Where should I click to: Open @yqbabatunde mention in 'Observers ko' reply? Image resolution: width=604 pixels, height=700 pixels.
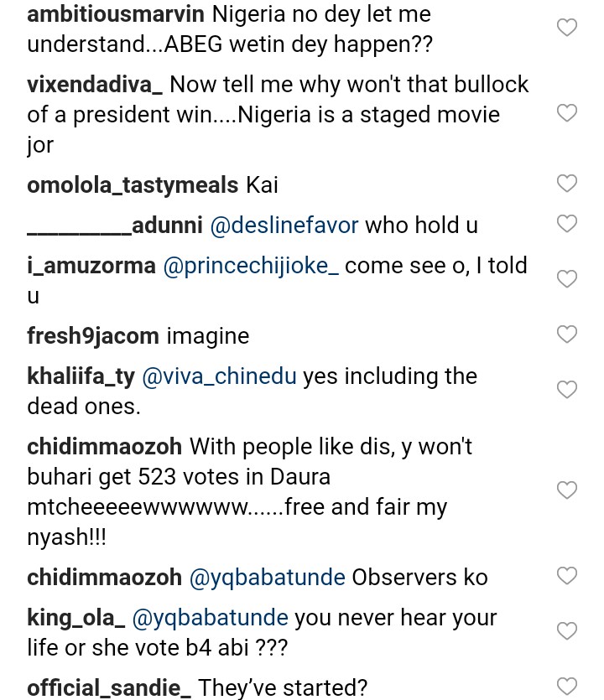pyautogui.click(x=267, y=578)
